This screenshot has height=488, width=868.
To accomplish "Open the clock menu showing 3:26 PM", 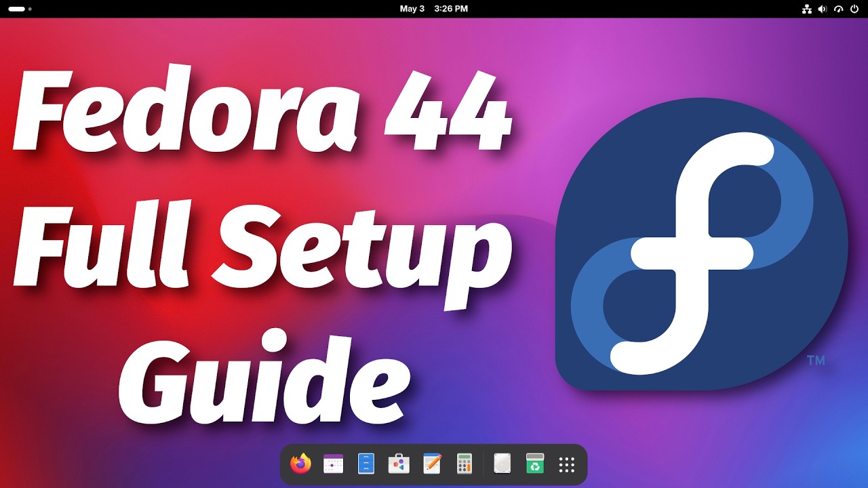I will point(451,9).
